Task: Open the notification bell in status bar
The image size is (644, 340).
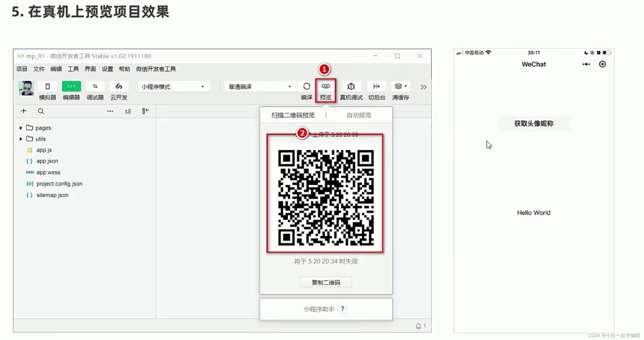Action: [418, 326]
